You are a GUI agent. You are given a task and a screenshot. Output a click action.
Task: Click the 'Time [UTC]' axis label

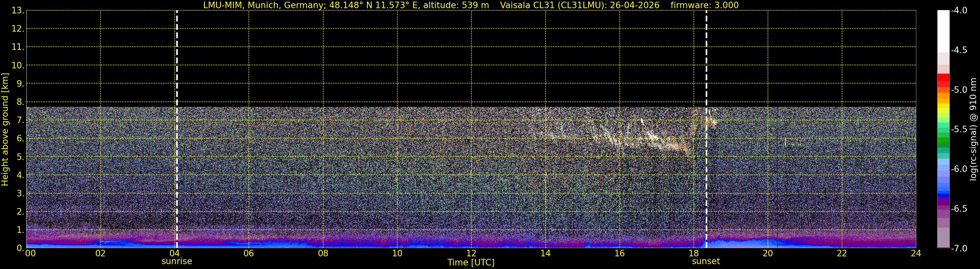pyautogui.click(x=471, y=262)
